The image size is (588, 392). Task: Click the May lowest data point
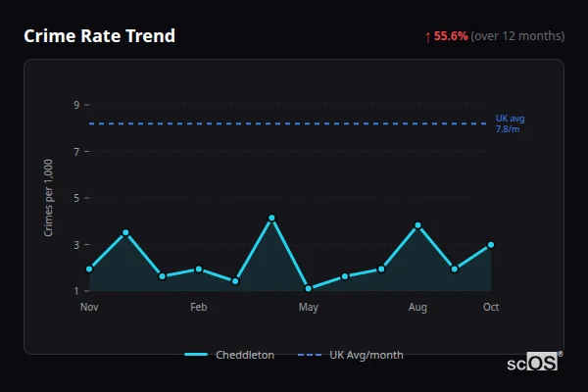(309, 288)
